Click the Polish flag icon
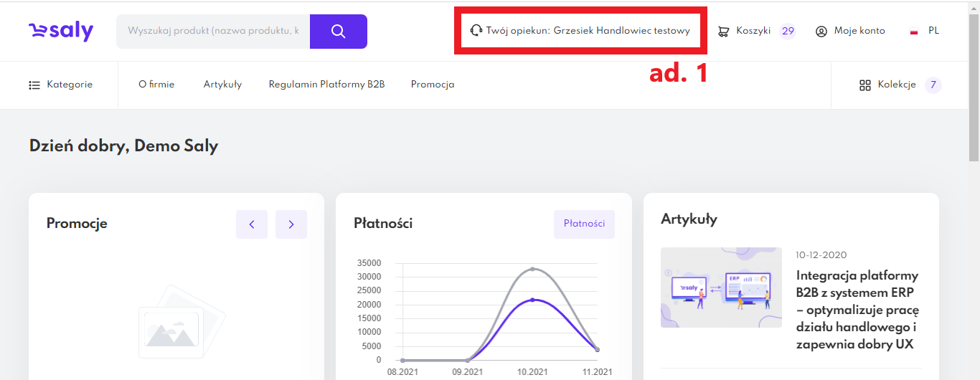The height and width of the screenshot is (380, 980). click(x=914, y=32)
